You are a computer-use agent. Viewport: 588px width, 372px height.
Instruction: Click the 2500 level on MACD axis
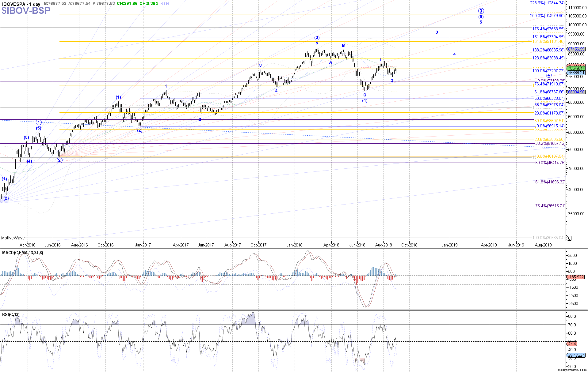[572, 255]
